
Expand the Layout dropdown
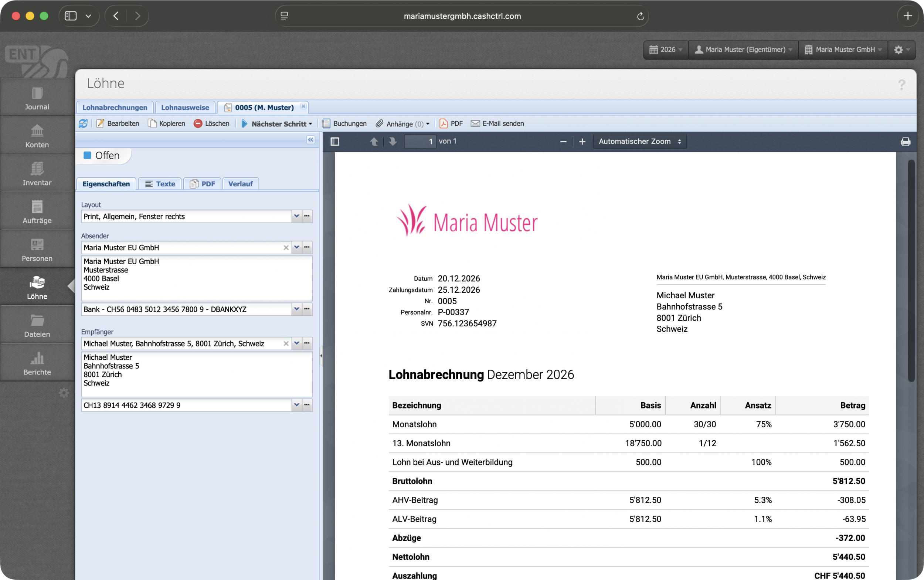point(296,216)
